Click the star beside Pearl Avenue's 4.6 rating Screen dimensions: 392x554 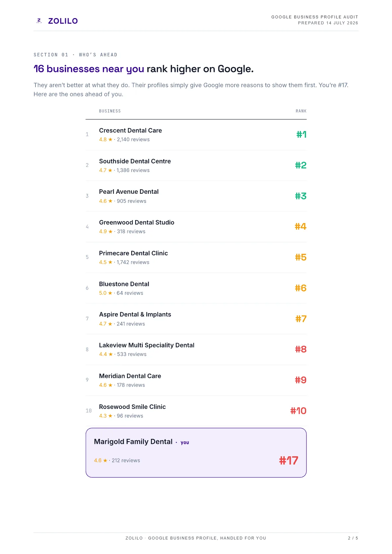point(110,201)
